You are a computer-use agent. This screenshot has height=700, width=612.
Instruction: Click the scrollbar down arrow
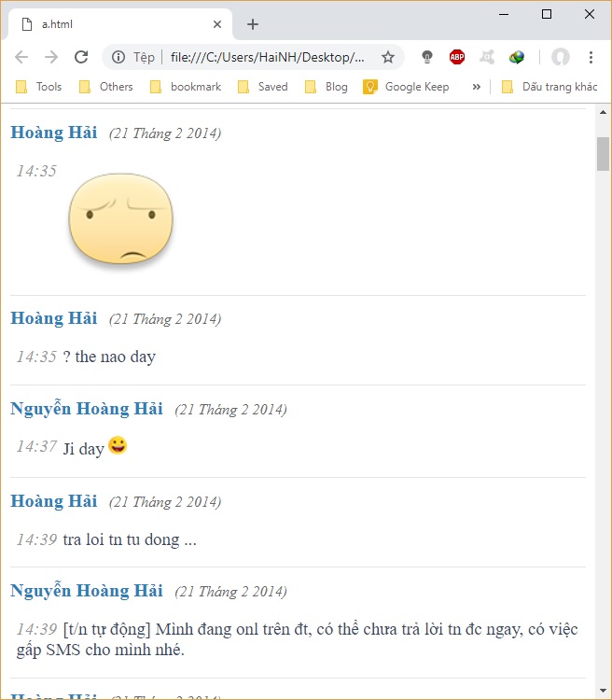pos(603,691)
